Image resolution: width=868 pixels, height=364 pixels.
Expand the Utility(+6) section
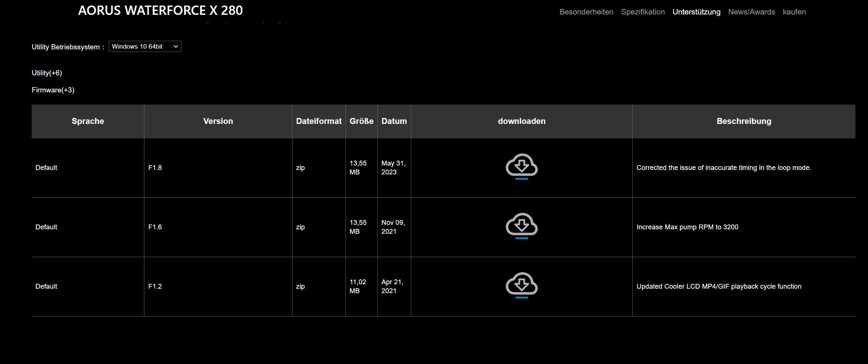(x=47, y=73)
